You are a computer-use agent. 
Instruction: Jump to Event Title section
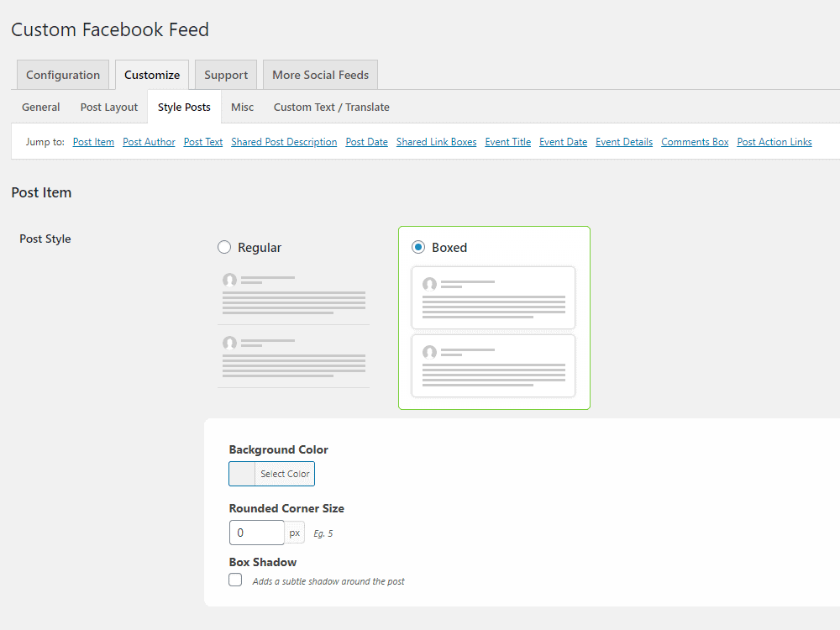point(508,142)
